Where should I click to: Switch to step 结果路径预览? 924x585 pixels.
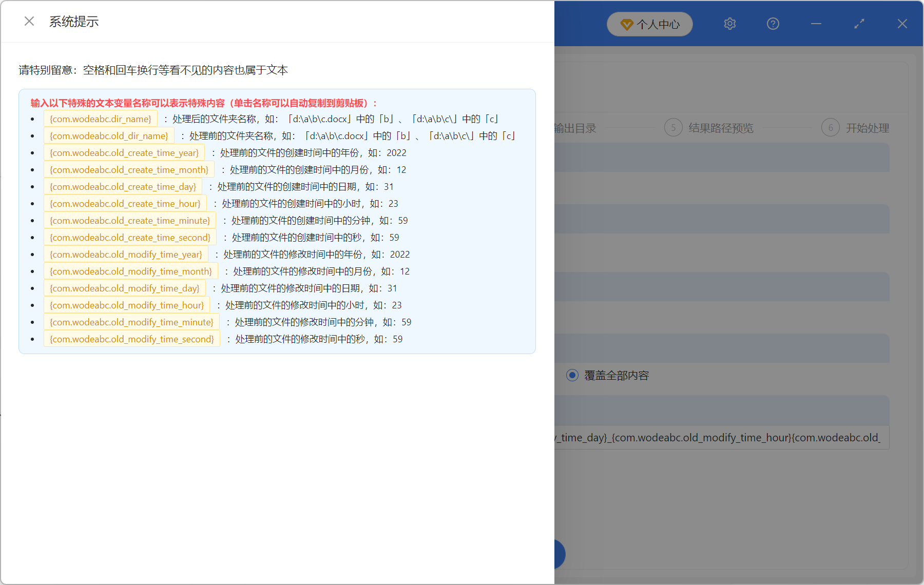pyautogui.click(x=721, y=128)
